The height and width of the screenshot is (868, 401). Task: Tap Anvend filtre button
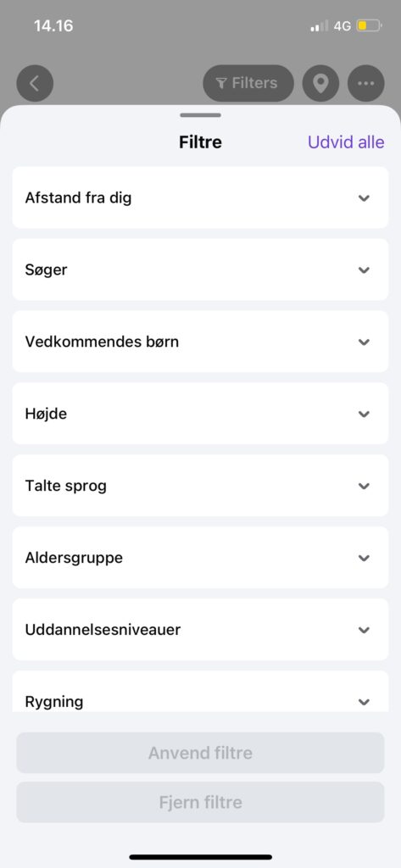point(200,753)
